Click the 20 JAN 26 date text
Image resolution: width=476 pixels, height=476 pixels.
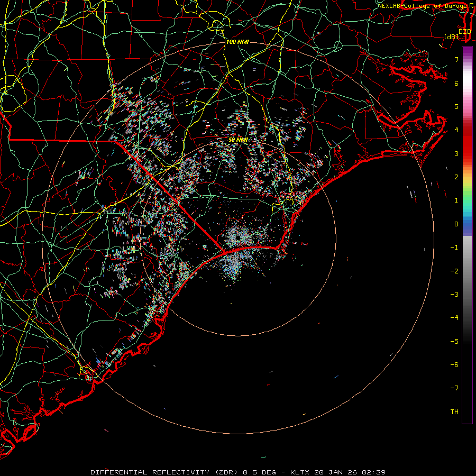point(336,472)
